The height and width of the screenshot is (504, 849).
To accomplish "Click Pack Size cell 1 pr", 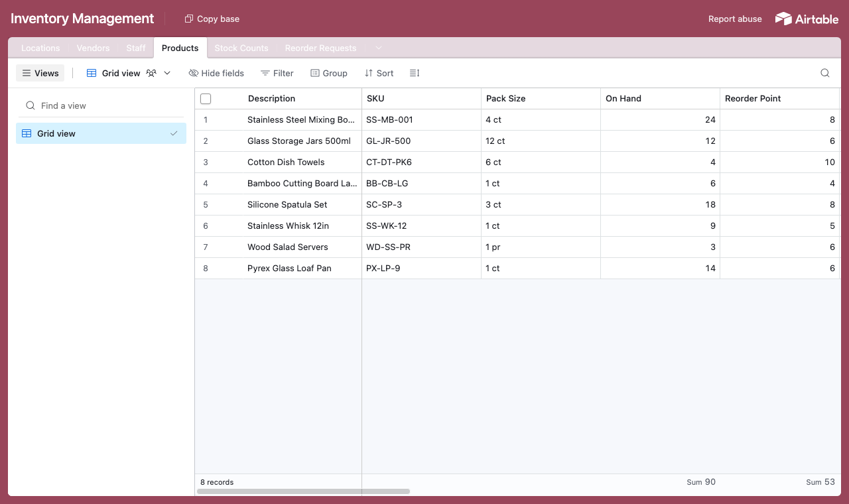I will point(541,247).
